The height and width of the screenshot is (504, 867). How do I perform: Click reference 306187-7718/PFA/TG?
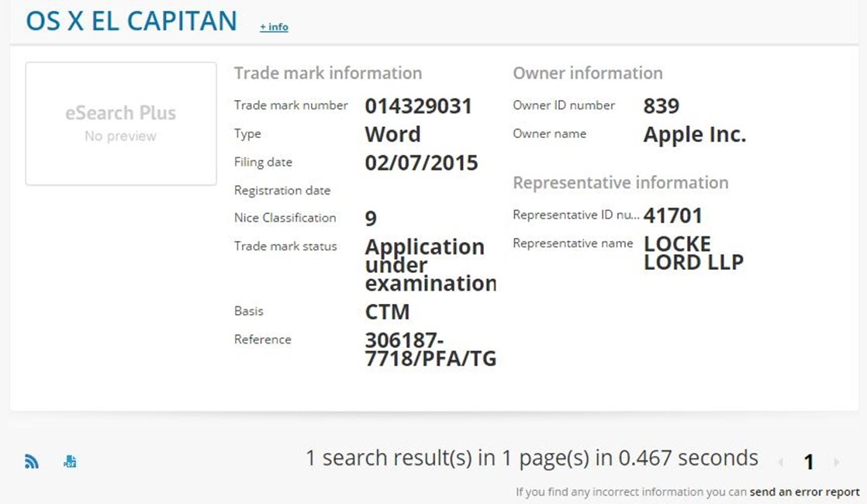pos(430,349)
